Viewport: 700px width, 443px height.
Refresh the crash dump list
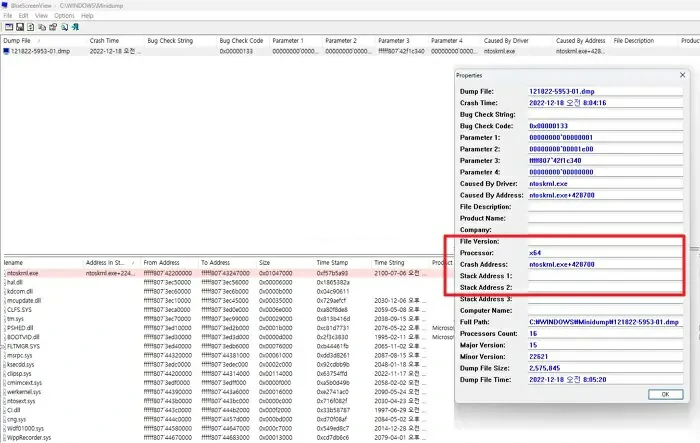tap(32, 28)
